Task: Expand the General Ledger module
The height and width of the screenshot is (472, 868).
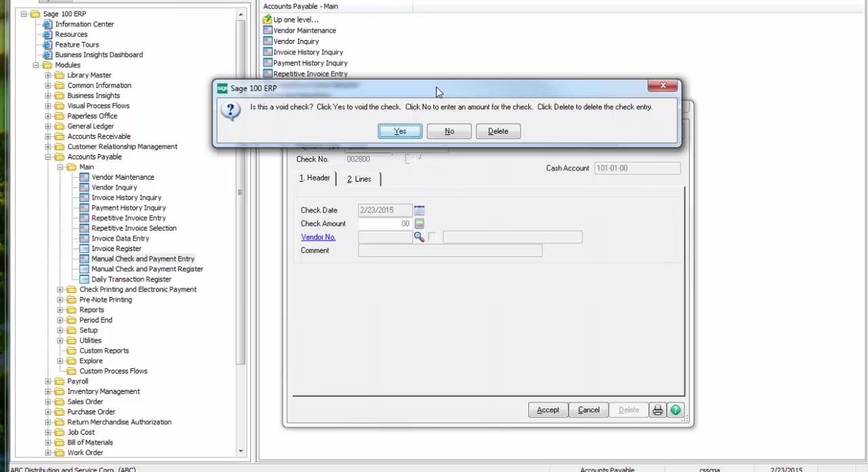Action: (x=48, y=126)
